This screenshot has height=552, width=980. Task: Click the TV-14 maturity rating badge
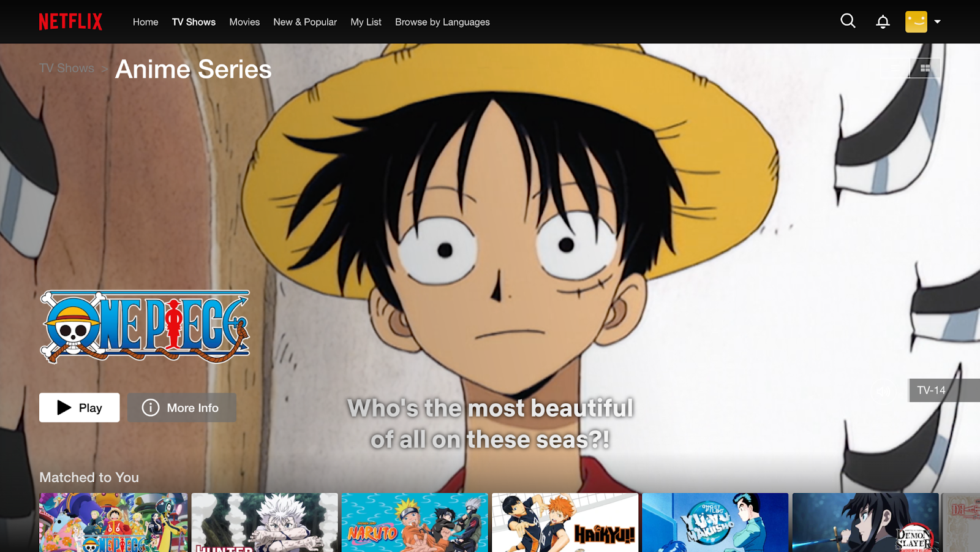[944, 390]
